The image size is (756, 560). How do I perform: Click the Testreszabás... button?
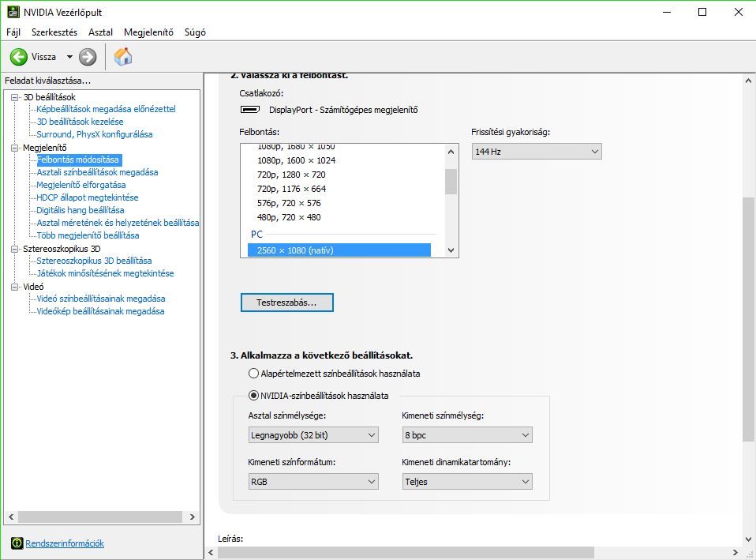(x=287, y=303)
